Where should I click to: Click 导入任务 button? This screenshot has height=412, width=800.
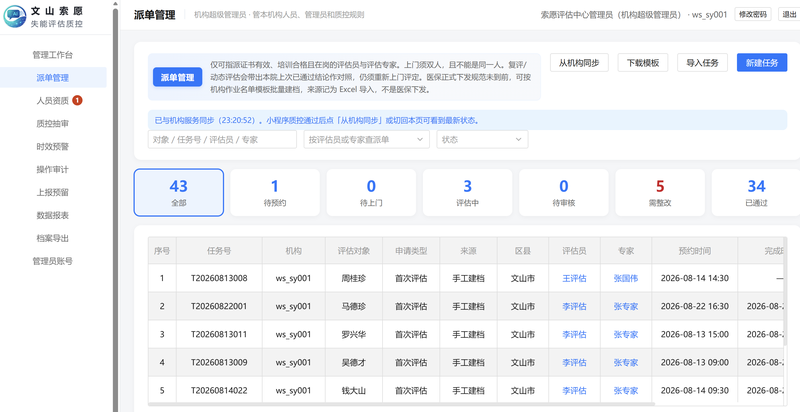pyautogui.click(x=703, y=63)
